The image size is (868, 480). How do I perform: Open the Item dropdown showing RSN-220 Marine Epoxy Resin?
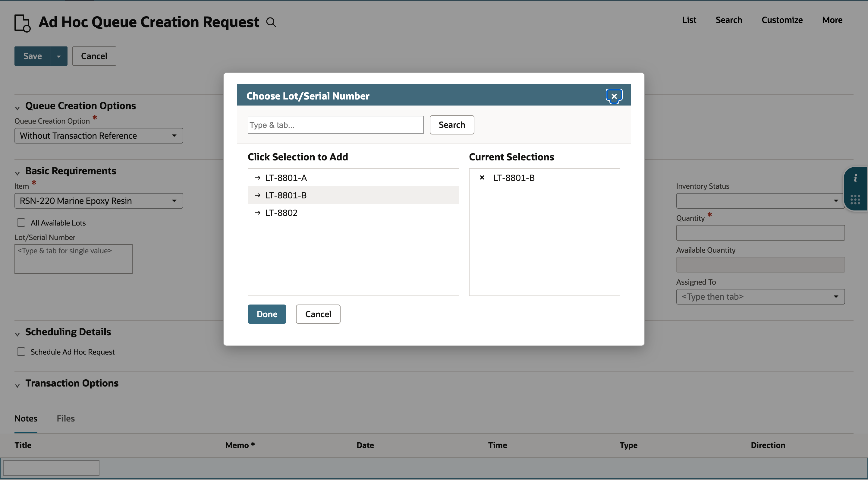[x=99, y=201]
